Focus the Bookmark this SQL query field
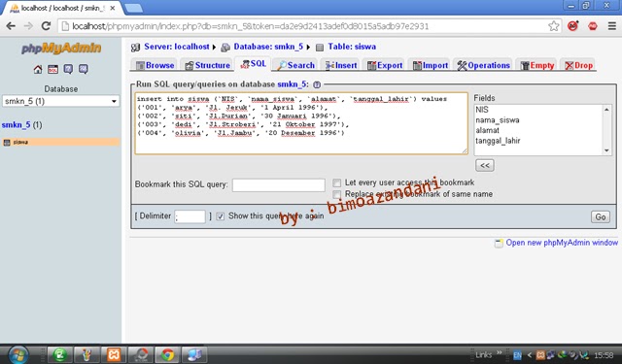The width and height of the screenshot is (622, 364). 279,185
